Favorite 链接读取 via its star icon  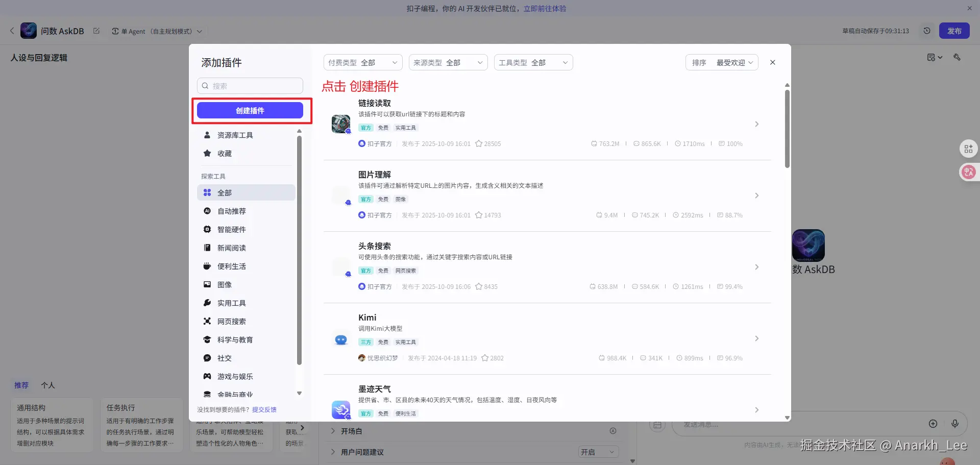(x=479, y=144)
